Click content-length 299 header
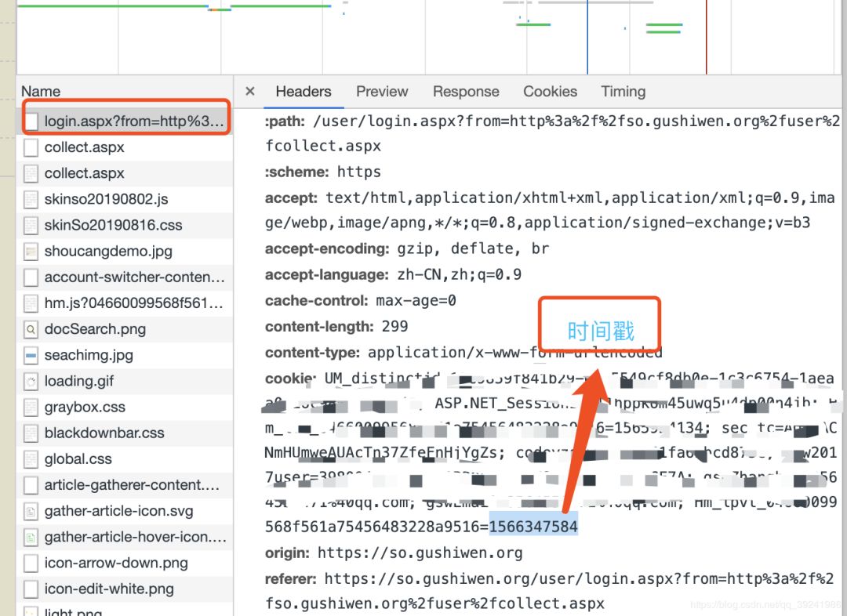 336,327
